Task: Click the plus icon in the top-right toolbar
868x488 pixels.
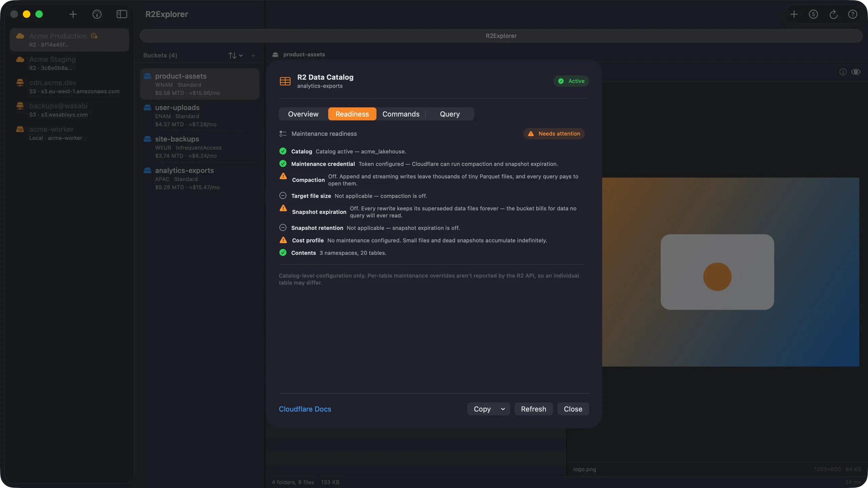Action: pos(794,14)
